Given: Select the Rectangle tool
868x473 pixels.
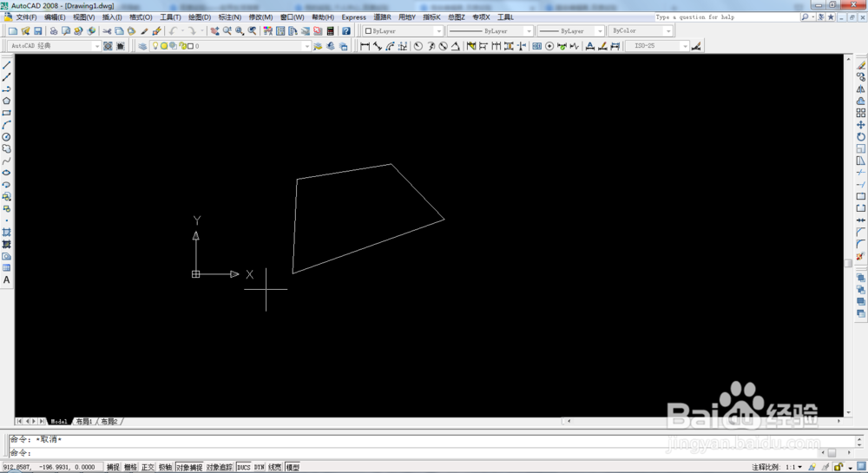Looking at the screenshot, I should [x=7, y=113].
